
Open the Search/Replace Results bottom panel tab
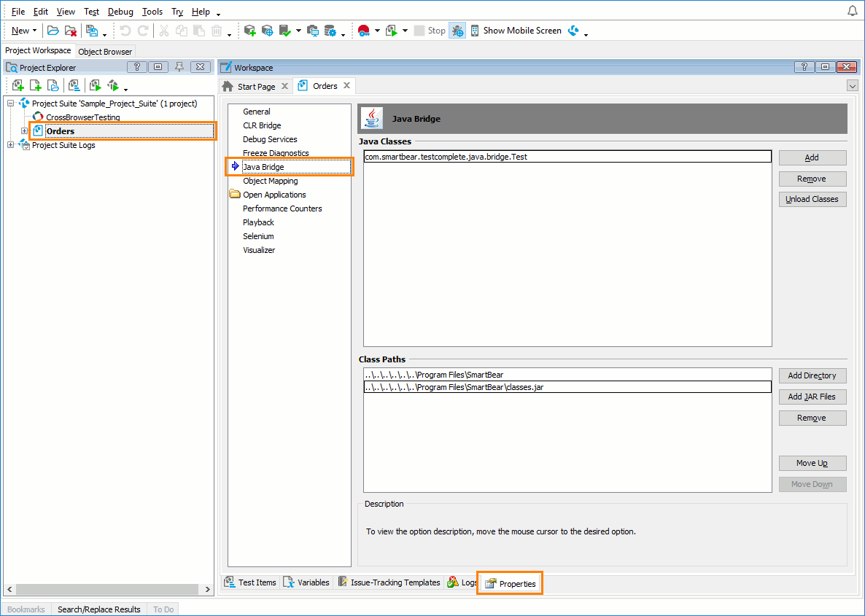99,609
